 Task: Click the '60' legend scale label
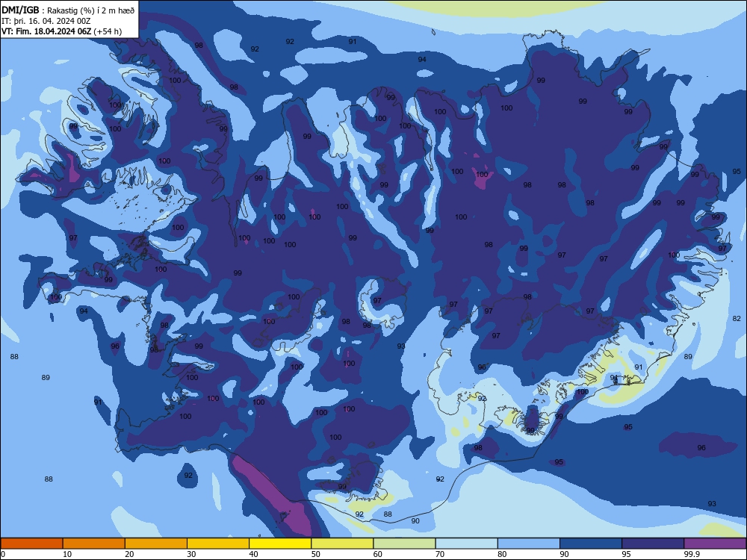[x=378, y=554]
